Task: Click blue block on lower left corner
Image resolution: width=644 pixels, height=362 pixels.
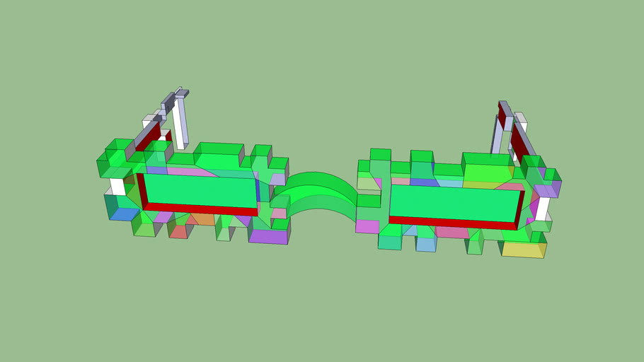Action: pos(124,214)
